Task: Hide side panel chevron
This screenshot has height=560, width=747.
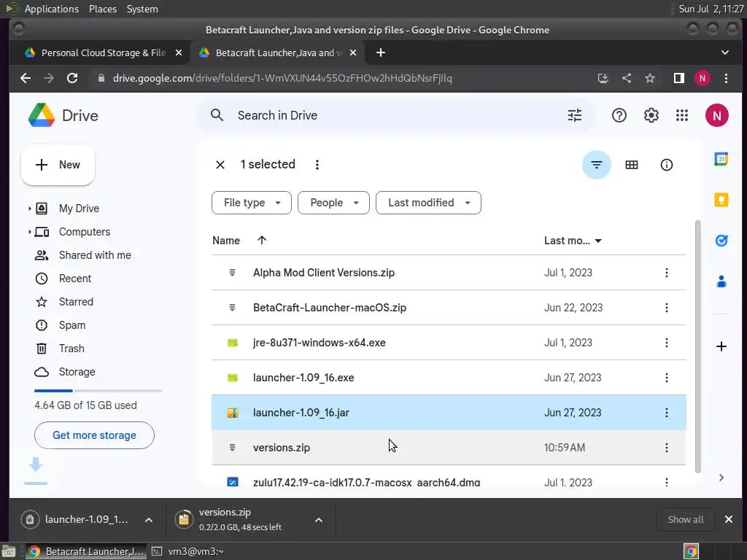Action: point(721,478)
